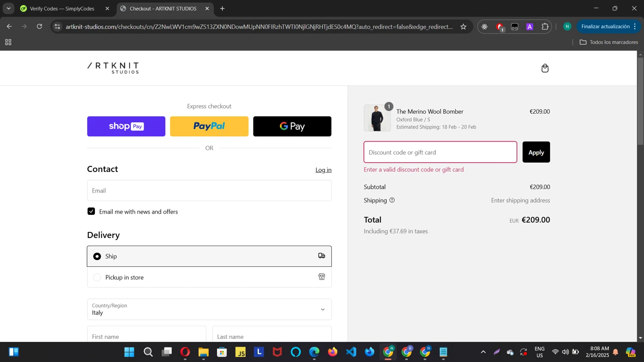Click the store icon in Pickup row
The width and height of the screenshot is (644, 362).
(322, 277)
